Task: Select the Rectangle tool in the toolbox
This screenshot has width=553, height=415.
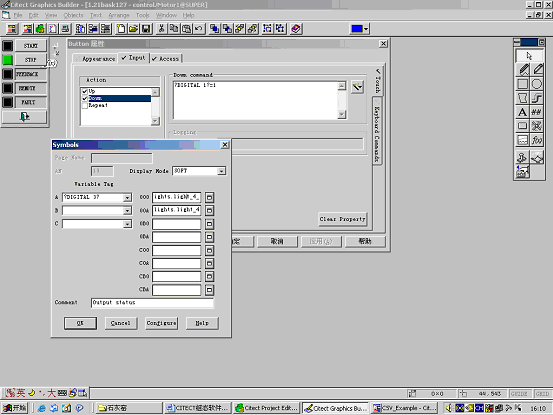Action: pos(523,84)
